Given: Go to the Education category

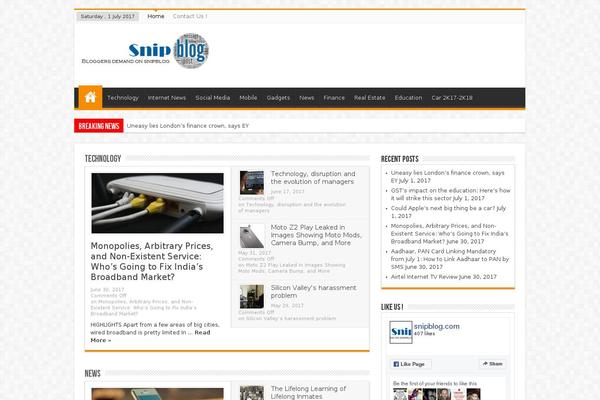Looking at the screenshot, I should pos(408,98).
